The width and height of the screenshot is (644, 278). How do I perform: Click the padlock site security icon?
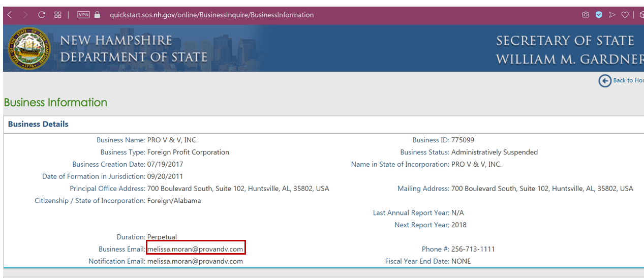click(x=98, y=15)
